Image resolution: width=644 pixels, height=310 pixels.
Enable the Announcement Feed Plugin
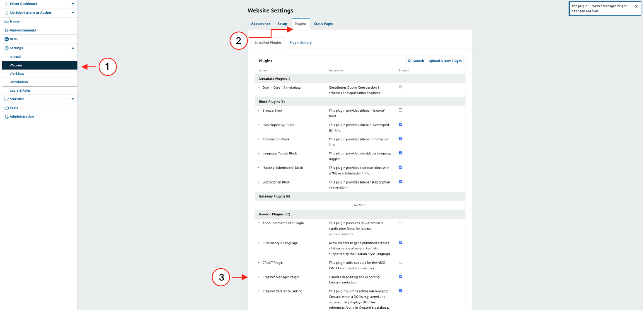[x=400, y=222]
